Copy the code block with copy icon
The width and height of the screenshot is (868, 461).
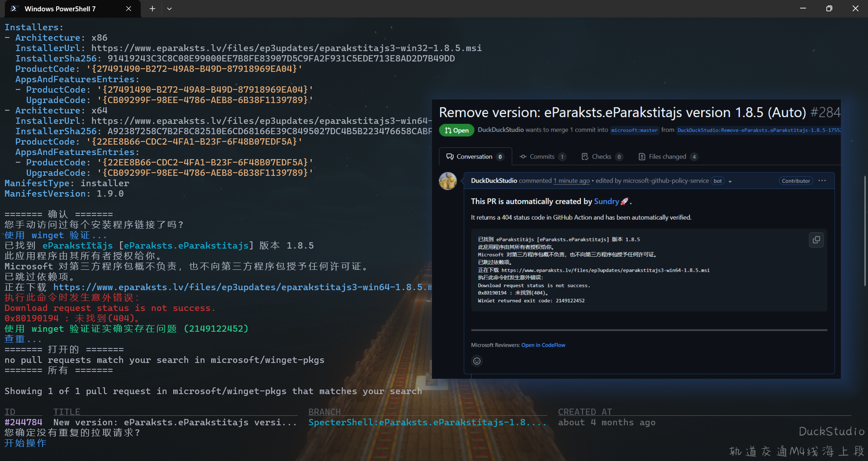[816, 240]
